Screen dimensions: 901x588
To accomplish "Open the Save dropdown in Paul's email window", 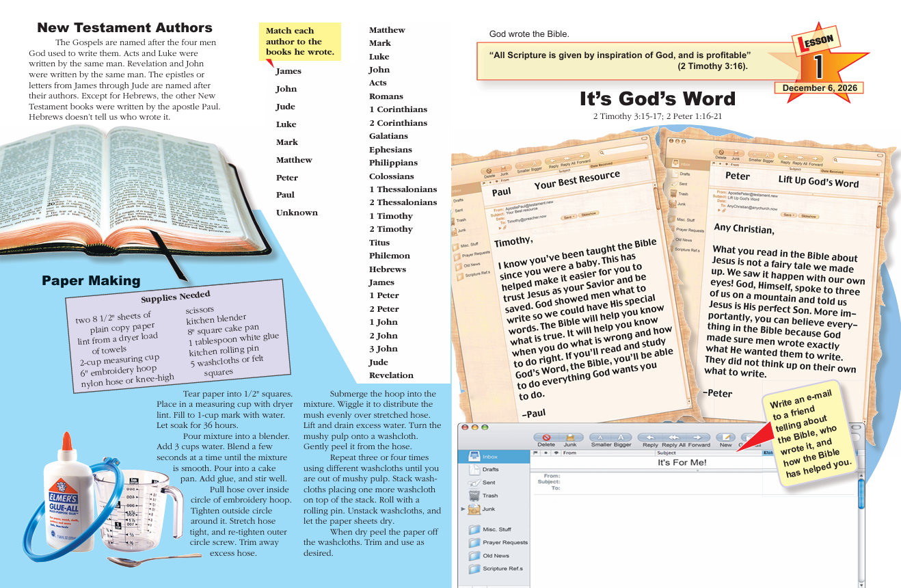I will [x=568, y=217].
